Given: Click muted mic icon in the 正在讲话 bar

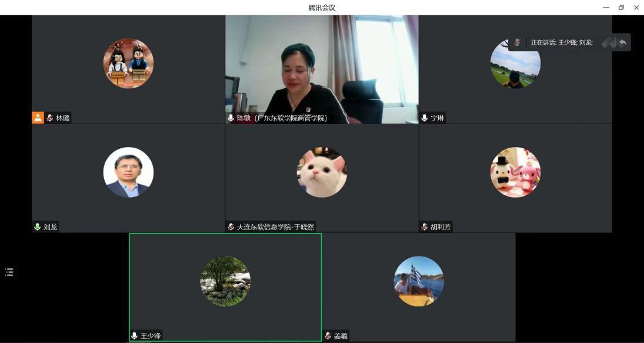Looking at the screenshot, I should click(518, 42).
